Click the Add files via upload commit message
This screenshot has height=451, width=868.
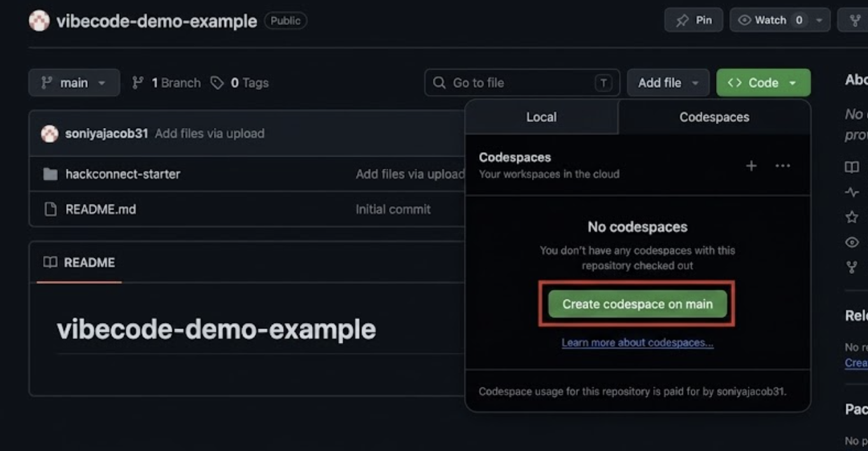pos(209,134)
